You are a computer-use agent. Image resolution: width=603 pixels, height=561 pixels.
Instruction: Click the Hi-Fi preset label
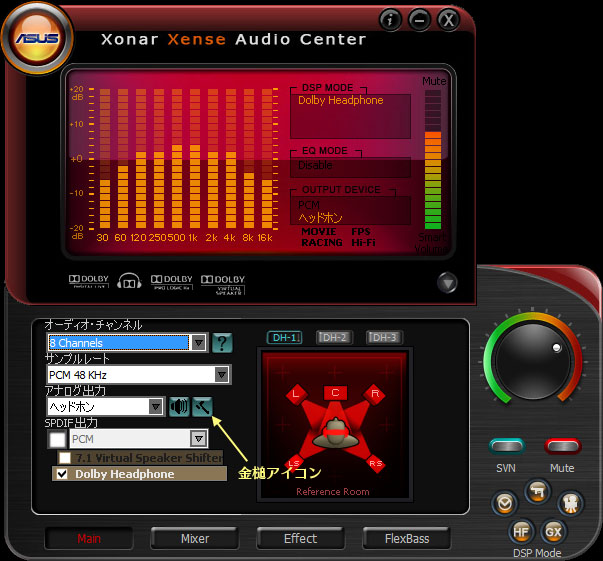pos(363,243)
